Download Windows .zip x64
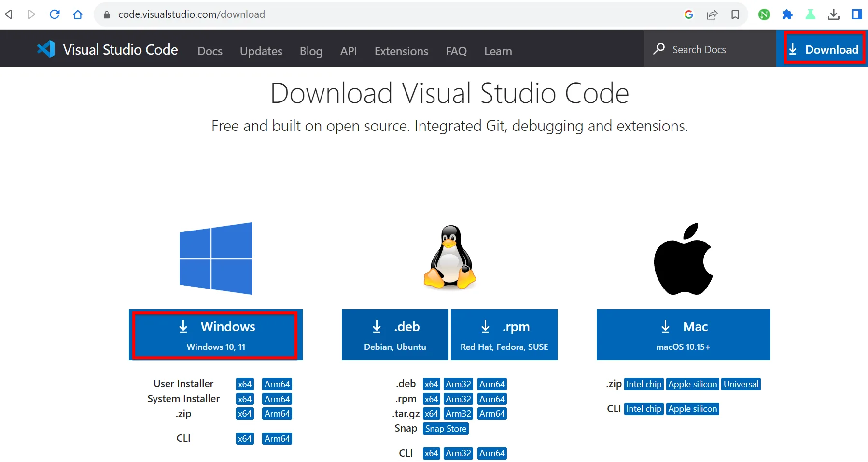868x462 pixels. pyautogui.click(x=245, y=414)
